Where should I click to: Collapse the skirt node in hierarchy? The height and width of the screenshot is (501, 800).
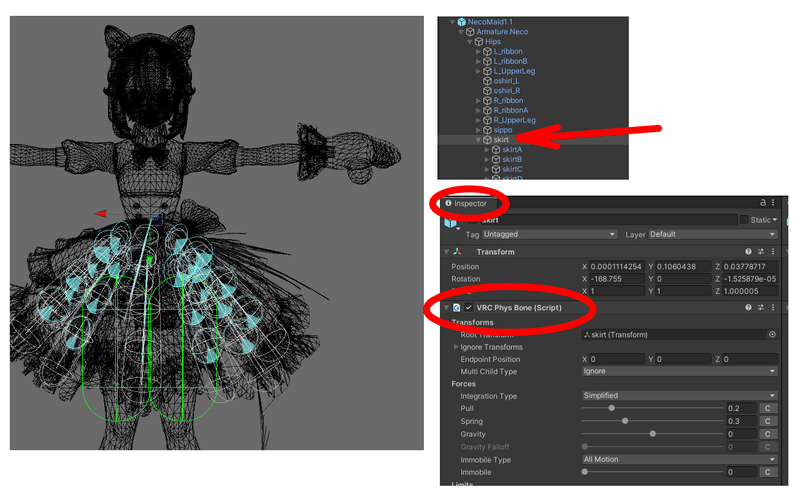(479, 140)
